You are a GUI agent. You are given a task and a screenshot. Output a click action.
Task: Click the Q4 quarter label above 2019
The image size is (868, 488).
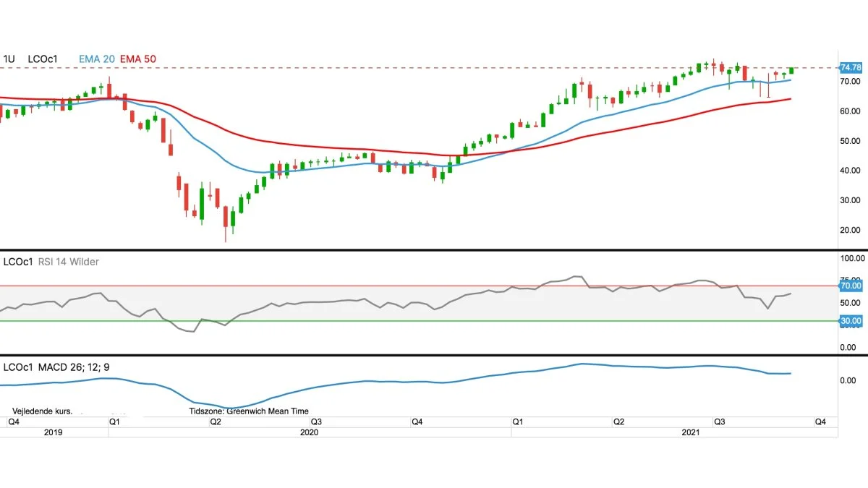[14, 421]
